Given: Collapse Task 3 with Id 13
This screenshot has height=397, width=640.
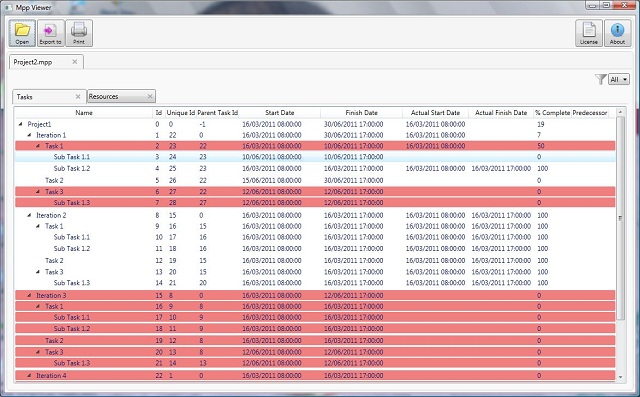Looking at the screenshot, I should click(38, 272).
